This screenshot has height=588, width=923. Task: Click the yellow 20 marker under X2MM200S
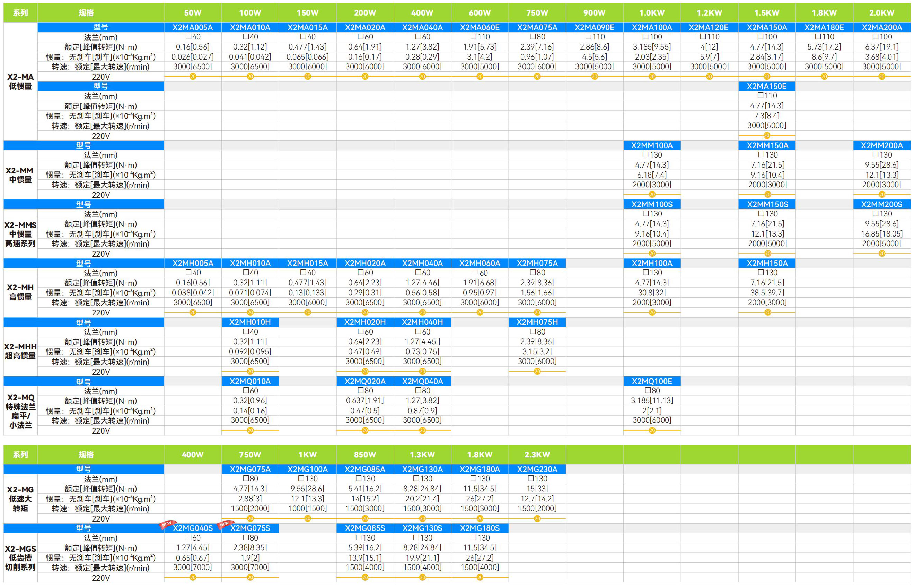(882, 253)
